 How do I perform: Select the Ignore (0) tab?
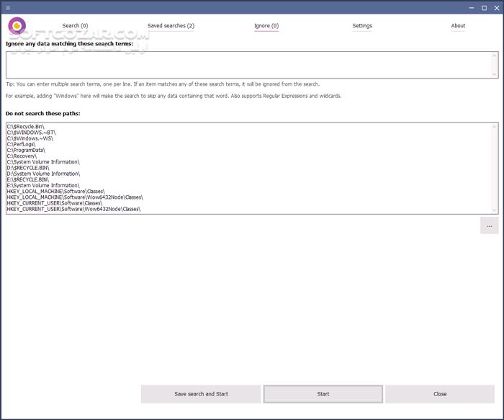coord(266,26)
